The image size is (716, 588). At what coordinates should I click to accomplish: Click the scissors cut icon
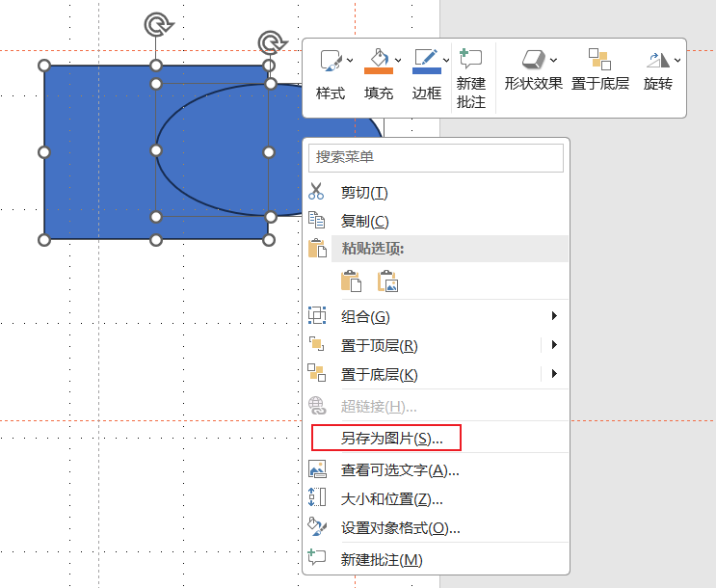tap(316, 191)
